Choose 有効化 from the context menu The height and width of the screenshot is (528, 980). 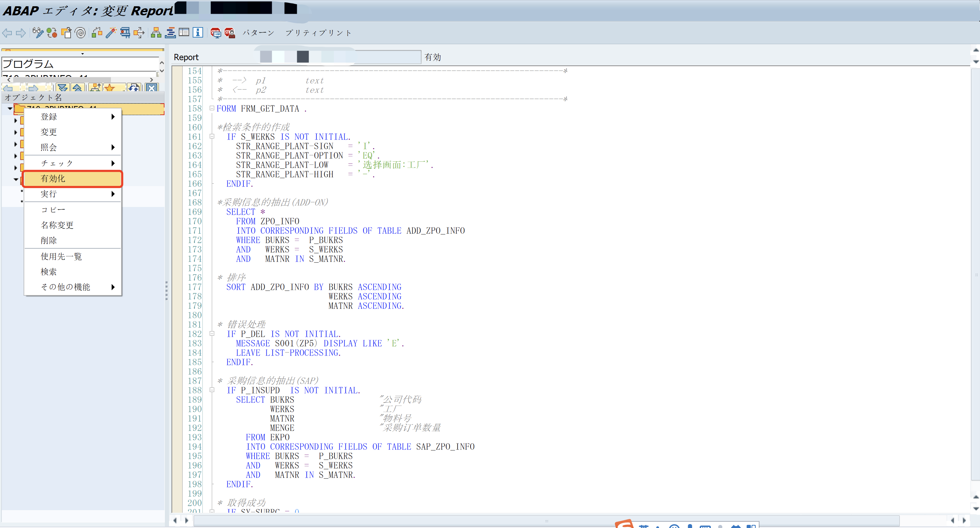(53, 178)
